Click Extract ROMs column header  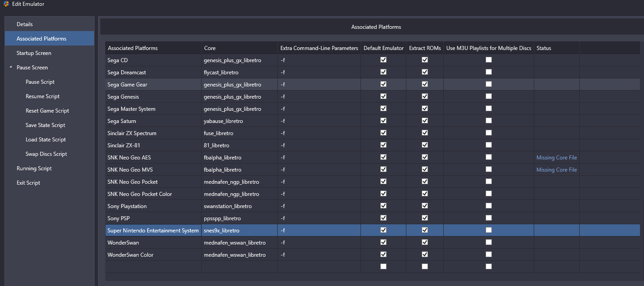[425, 48]
